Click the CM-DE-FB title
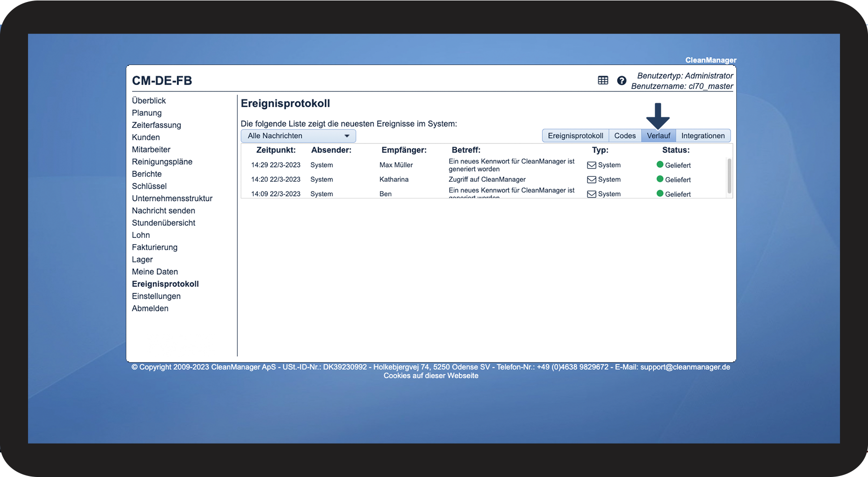 coord(162,81)
